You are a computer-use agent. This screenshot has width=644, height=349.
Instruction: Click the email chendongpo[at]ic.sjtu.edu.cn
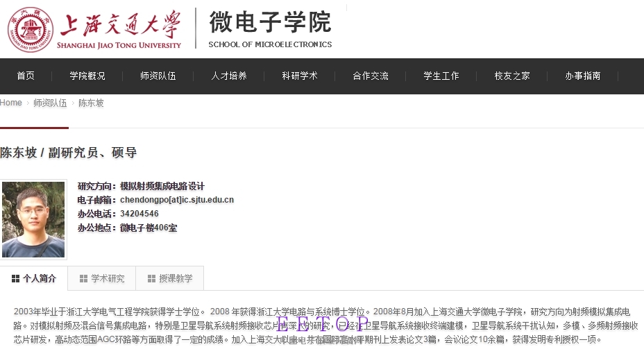pyautogui.click(x=177, y=200)
